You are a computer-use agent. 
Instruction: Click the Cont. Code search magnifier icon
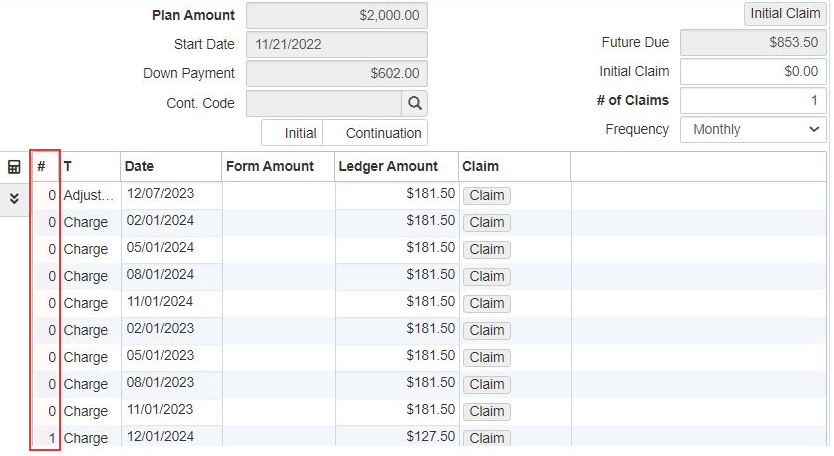pyautogui.click(x=414, y=103)
